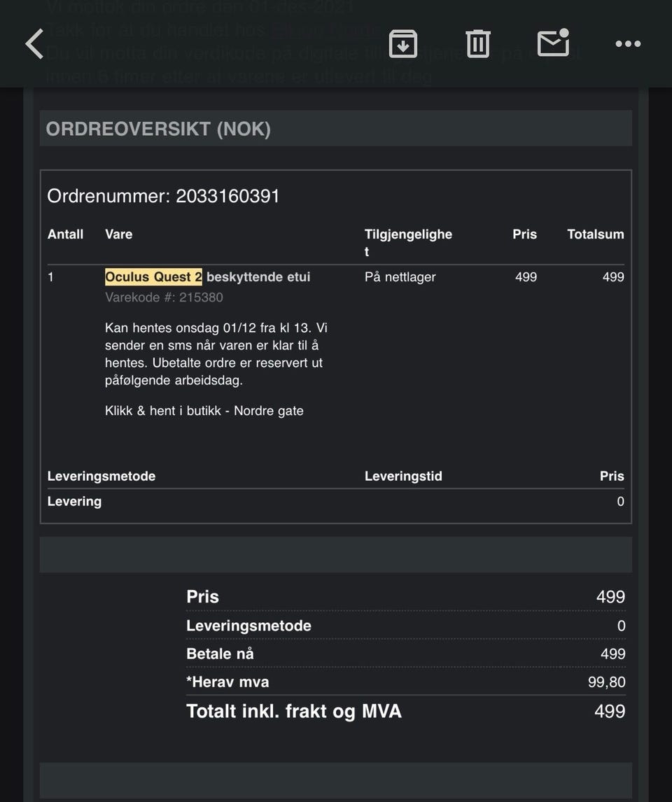The width and height of the screenshot is (672, 802).
Task: Go back using the left chevron arrow
Action: [x=34, y=44]
